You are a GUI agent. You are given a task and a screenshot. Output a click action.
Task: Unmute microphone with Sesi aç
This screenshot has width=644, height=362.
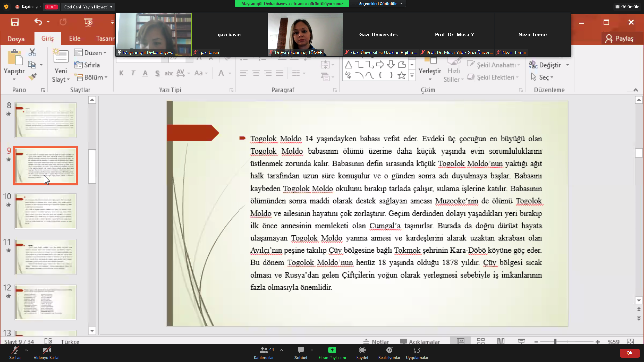(x=15, y=353)
